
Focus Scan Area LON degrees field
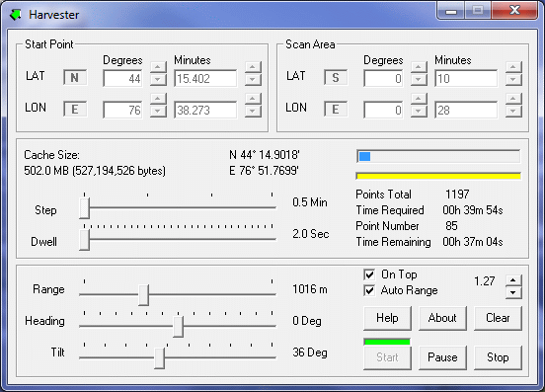(x=383, y=111)
